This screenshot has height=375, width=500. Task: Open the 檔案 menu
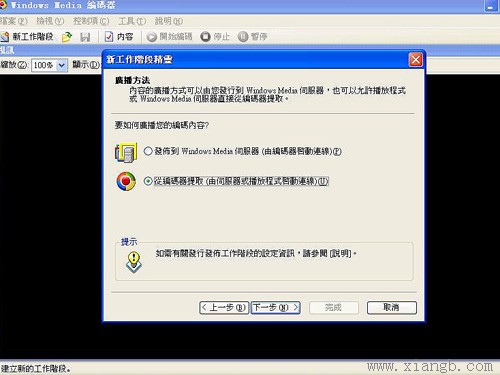click(x=13, y=21)
